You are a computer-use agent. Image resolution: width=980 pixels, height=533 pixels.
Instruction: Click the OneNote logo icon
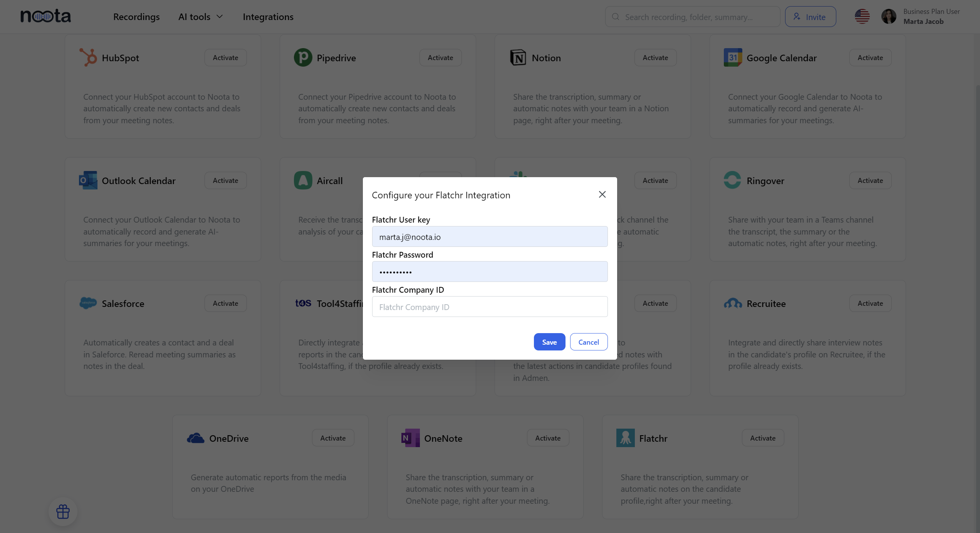coord(410,438)
